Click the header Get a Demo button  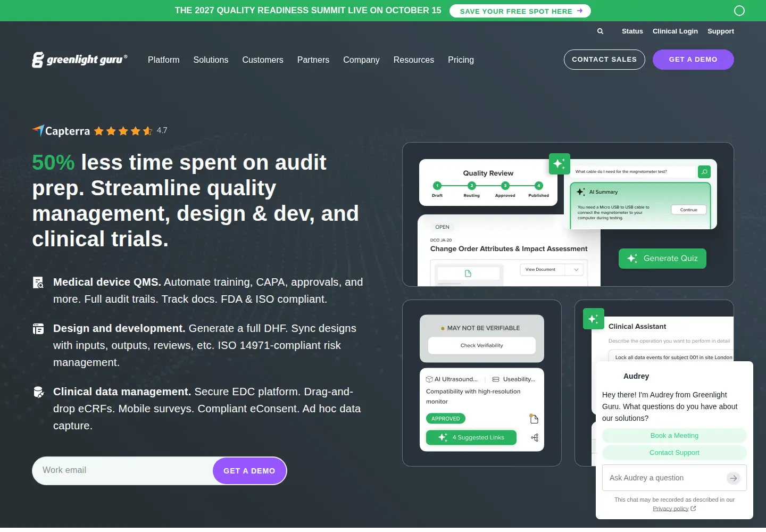click(693, 60)
